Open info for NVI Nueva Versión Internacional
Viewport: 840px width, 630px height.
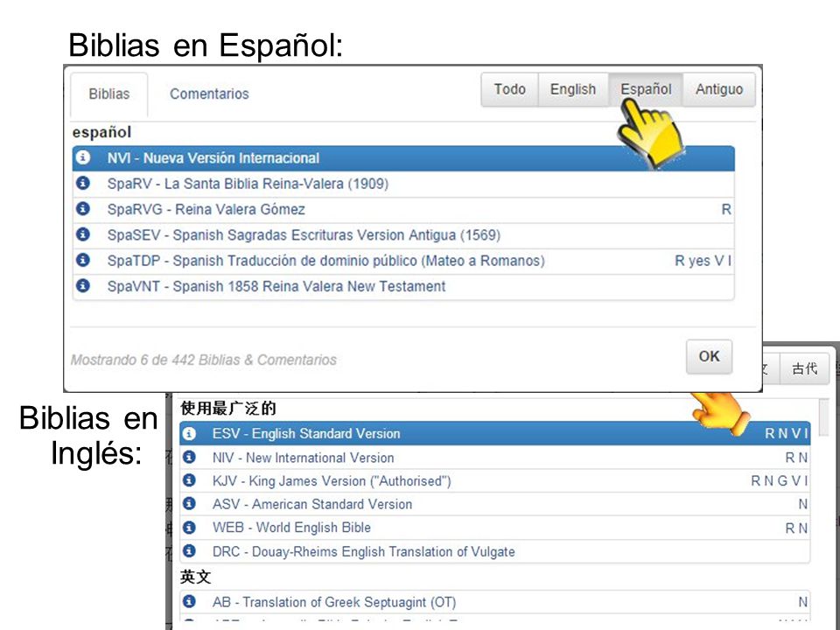83,157
